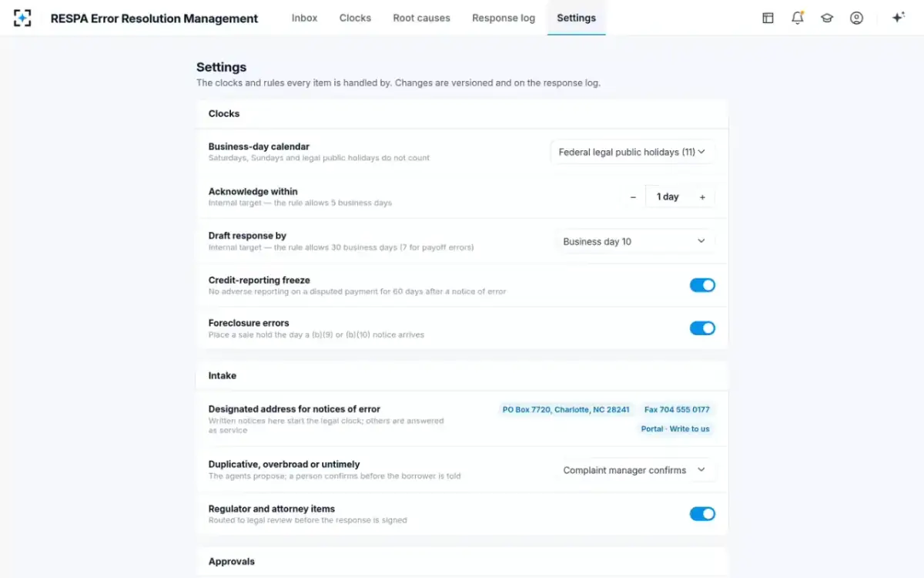The width and height of the screenshot is (924, 578).
Task: Open the Draft response by dropdown
Action: click(634, 241)
